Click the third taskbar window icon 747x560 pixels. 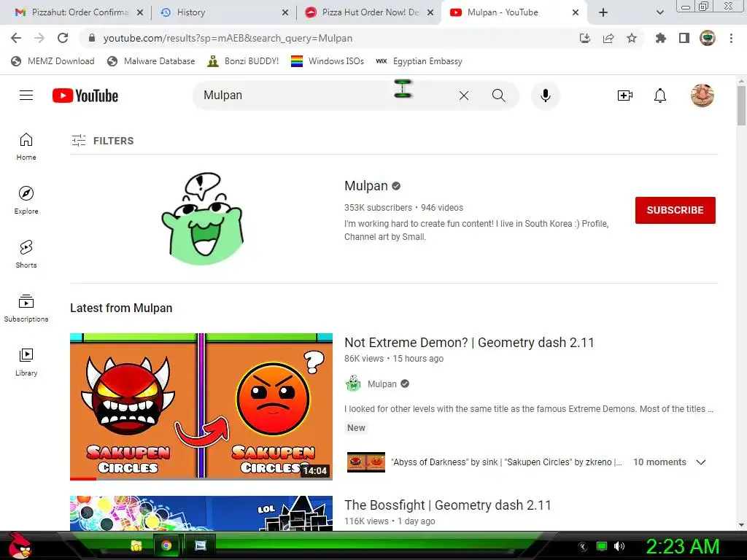(x=201, y=545)
